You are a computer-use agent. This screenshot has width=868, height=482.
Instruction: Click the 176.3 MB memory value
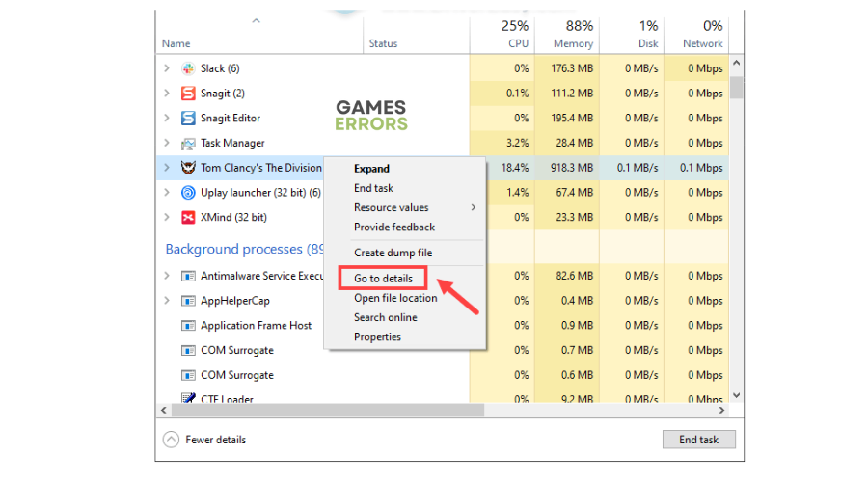pos(572,68)
